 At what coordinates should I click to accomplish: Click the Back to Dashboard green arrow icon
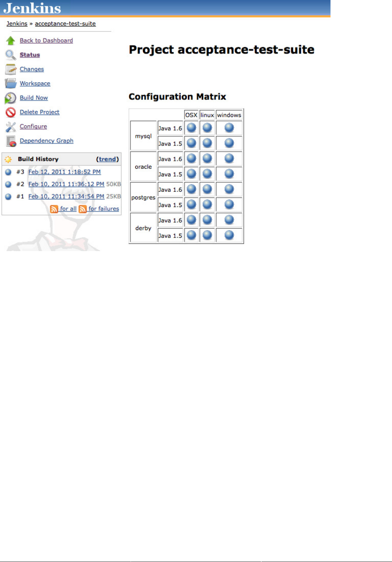[x=11, y=41]
